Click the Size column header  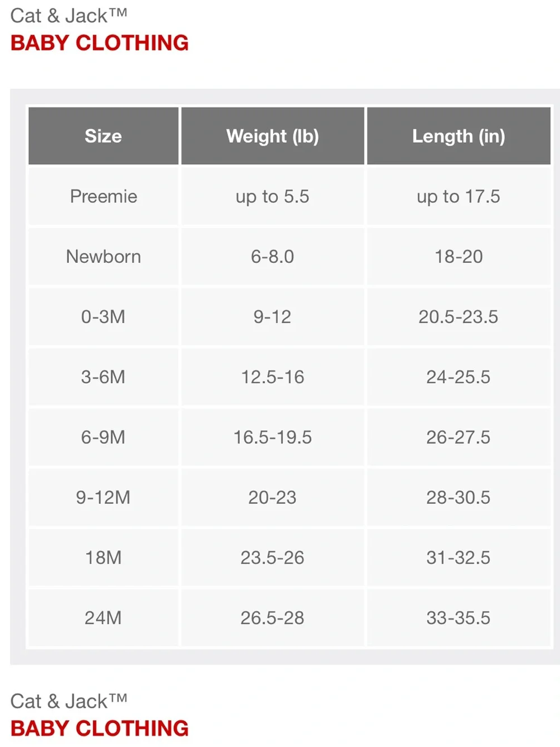click(104, 136)
